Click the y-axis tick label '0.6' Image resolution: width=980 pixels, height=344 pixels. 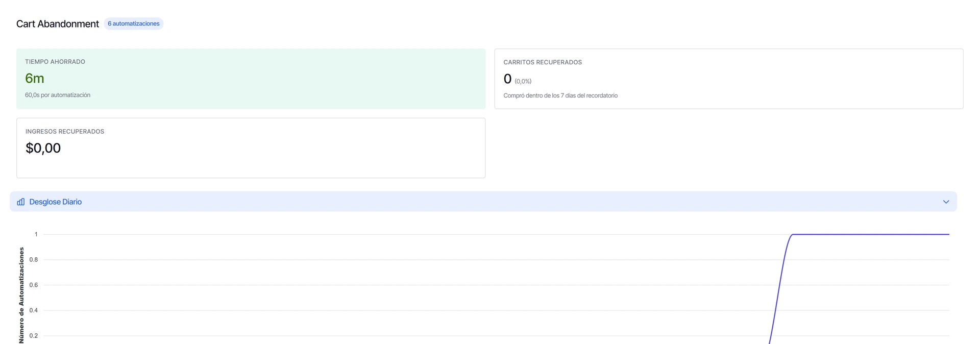[x=34, y=285]
